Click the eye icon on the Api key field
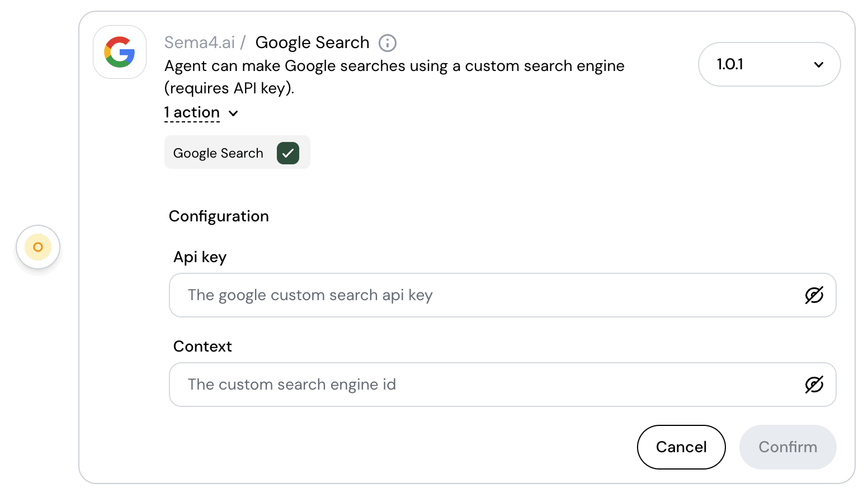Screen dimensions: 868x493 point(814,295)
